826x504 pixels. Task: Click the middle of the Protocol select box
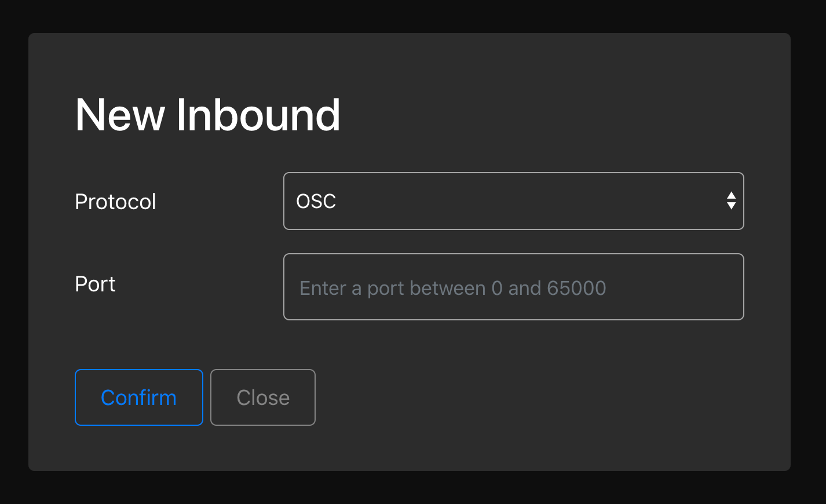(514, 201)
